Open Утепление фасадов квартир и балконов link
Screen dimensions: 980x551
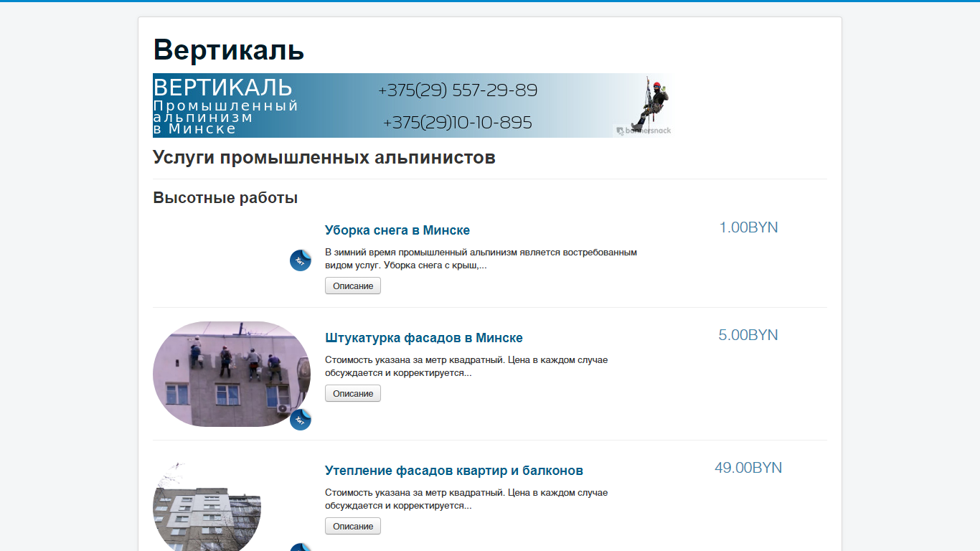point(454,471)
